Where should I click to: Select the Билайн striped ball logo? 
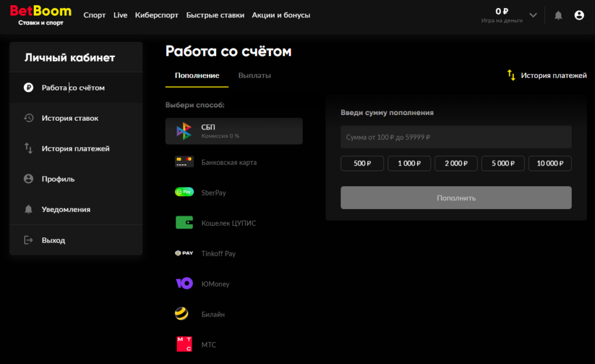coord(181,313)
